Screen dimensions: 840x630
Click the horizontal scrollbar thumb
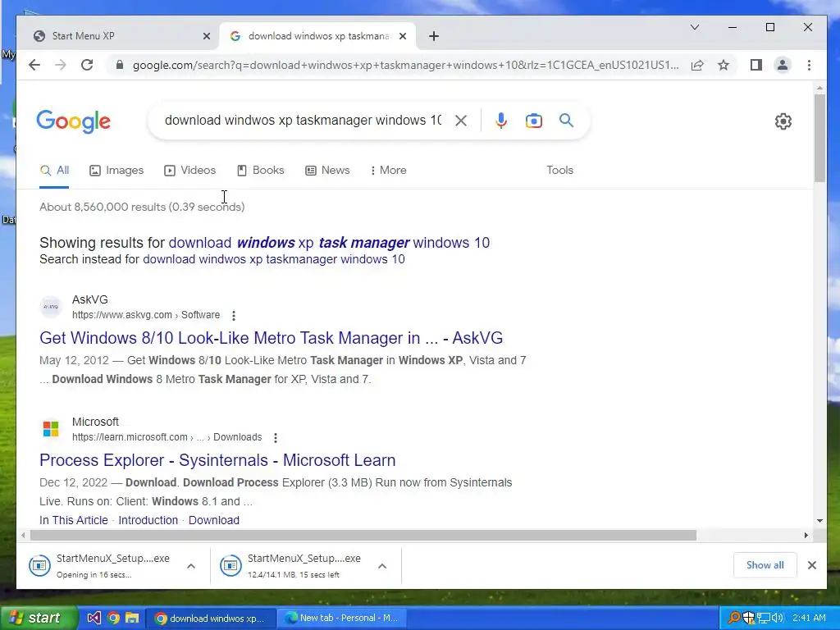click(x=363, y=535)
